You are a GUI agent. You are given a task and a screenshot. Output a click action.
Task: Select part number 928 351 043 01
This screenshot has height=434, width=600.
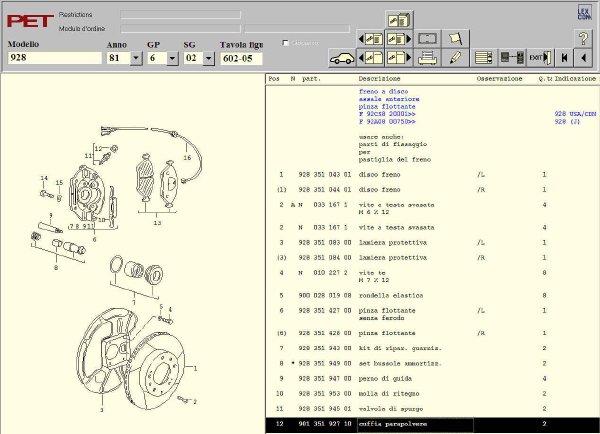point(324,175)
